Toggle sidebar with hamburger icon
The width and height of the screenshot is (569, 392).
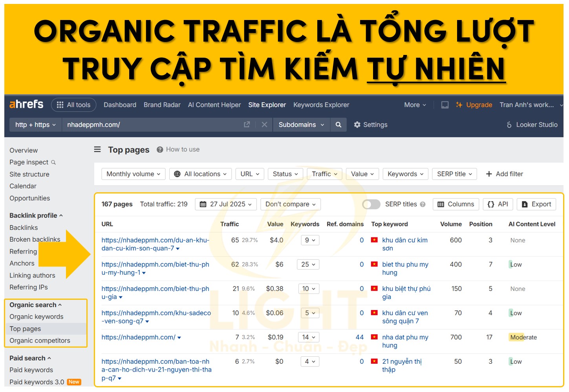[97, 149]
